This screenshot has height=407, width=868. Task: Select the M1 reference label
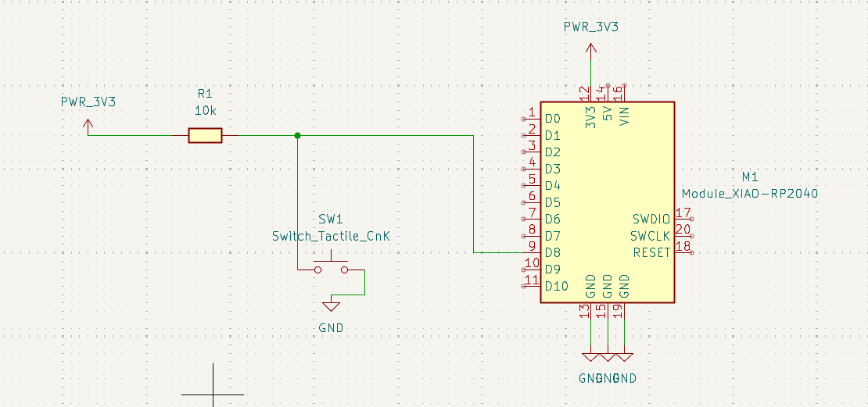(750, 177)
